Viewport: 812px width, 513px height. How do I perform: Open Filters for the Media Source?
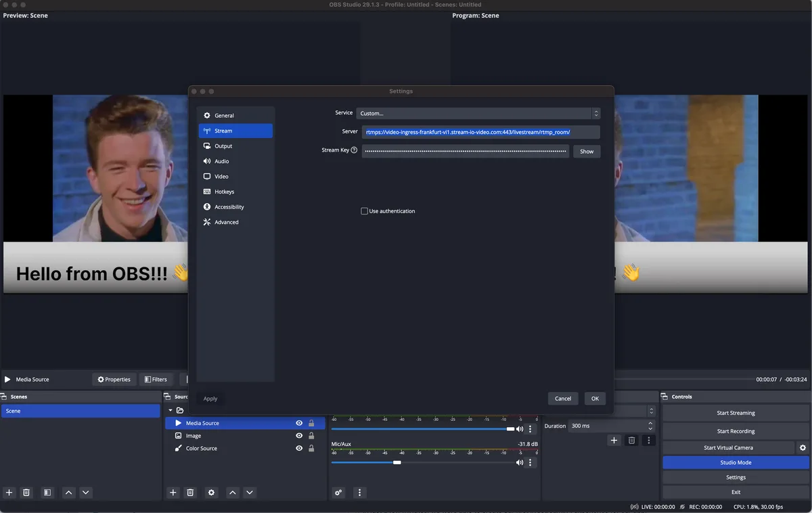click(x=155, y=380)
